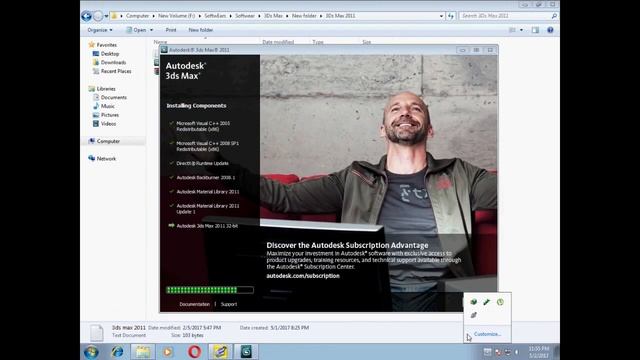Screen dimensions: 640x360
Task: Refresh the folder using the address bar refresh icon
Action: 451,16
